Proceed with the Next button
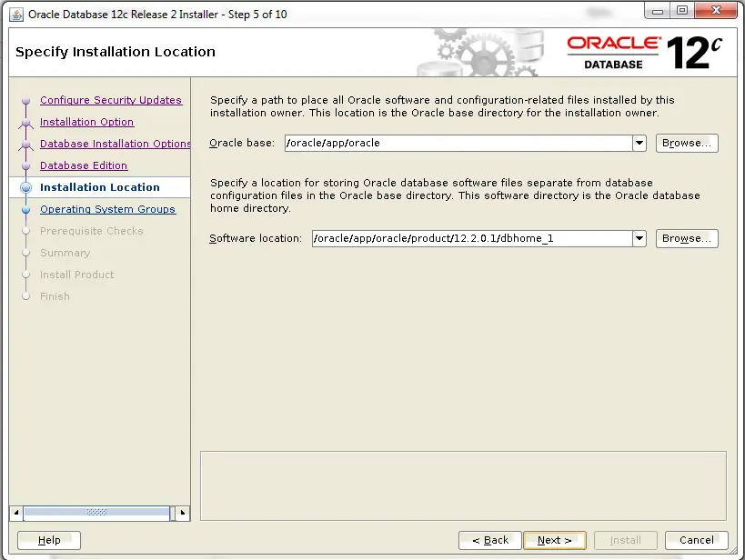This screenshot has height=560, width=745. (555, 540)
